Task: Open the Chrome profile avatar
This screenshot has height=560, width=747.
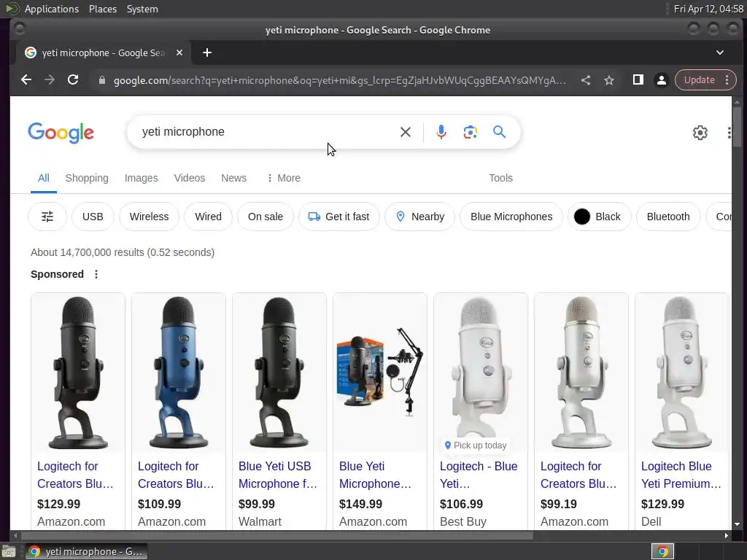Action: click(661, 80)
